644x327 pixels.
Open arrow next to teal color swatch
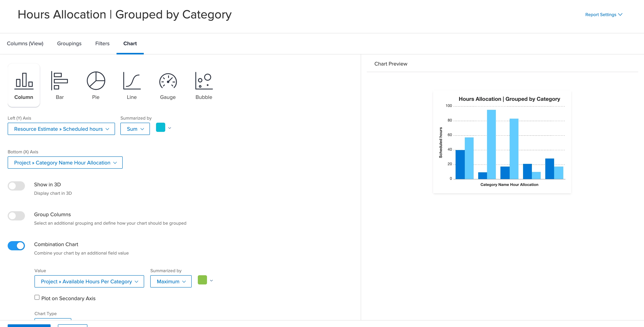169,128
